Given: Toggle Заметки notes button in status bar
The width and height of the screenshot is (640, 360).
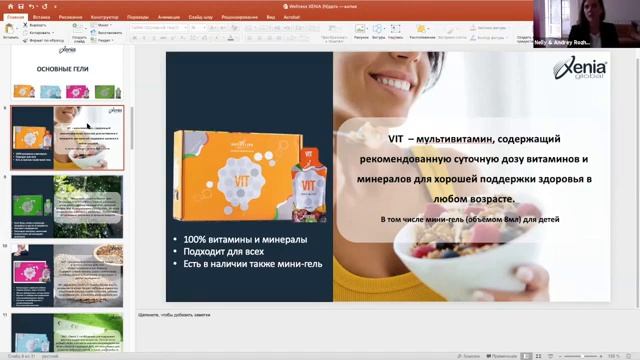Looking at the screenshot, I should coord(469,356).
